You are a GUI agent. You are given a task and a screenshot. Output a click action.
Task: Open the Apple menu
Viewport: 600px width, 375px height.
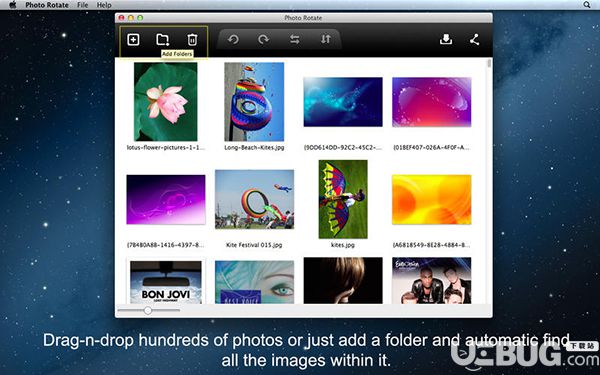click(13, 5)
